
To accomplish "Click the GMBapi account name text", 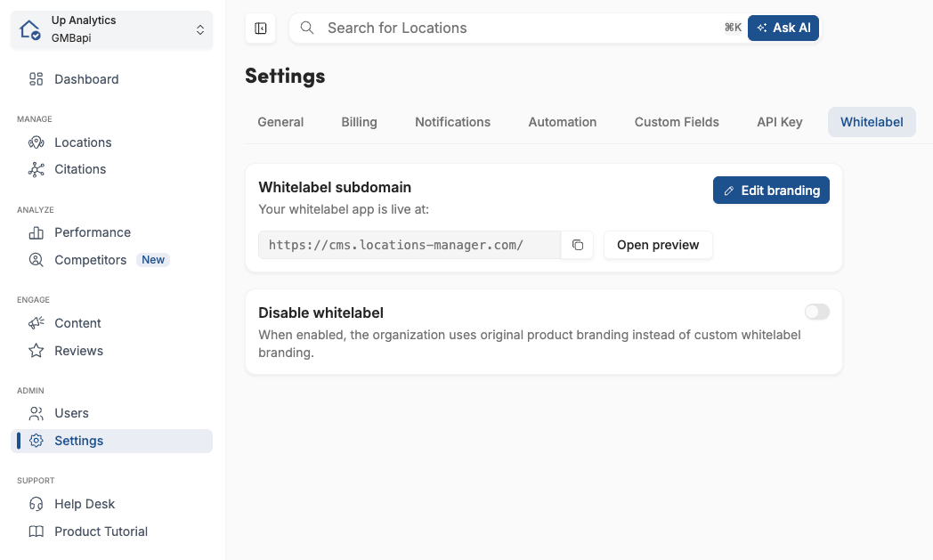I will click(x=71, y=38).
